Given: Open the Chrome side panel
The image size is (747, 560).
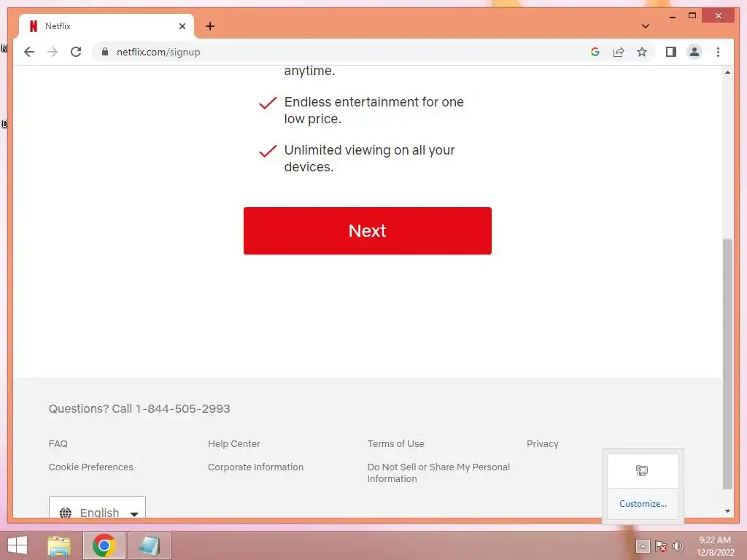Looking at the screenshot, I should (x=671, y=52).
